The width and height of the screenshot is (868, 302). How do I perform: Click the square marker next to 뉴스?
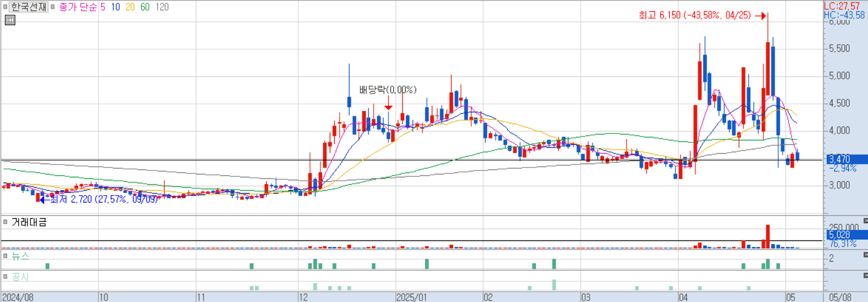[5, 256]
